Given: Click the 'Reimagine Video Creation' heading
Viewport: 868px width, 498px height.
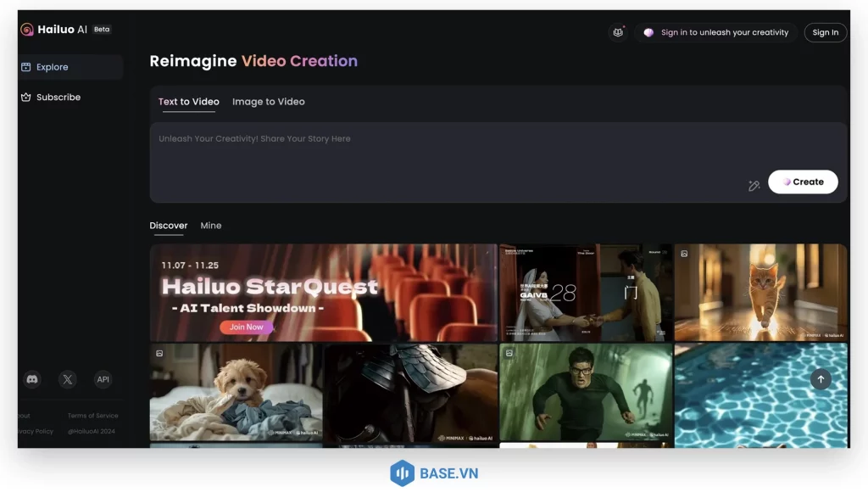Looking at the screenshot, I should (253, 61).
